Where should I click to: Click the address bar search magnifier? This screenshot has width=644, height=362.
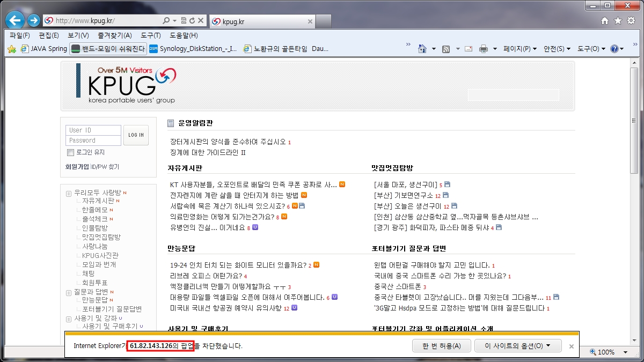pos(166,21)
